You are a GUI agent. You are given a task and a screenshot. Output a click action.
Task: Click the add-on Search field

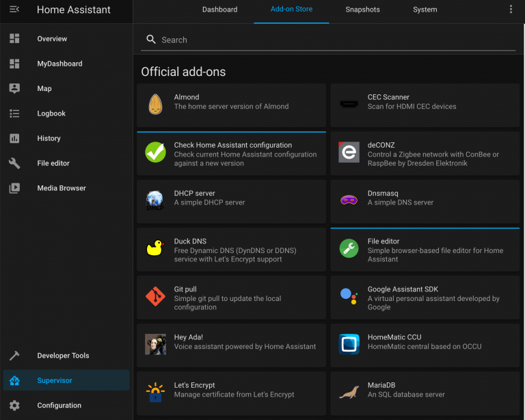pyautogui.click(x=328, y=40)
